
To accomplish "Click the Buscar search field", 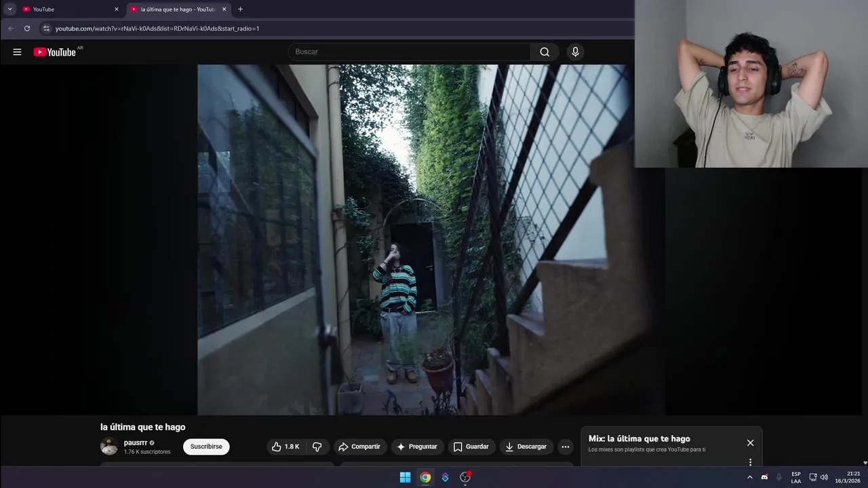I will 409,52.
